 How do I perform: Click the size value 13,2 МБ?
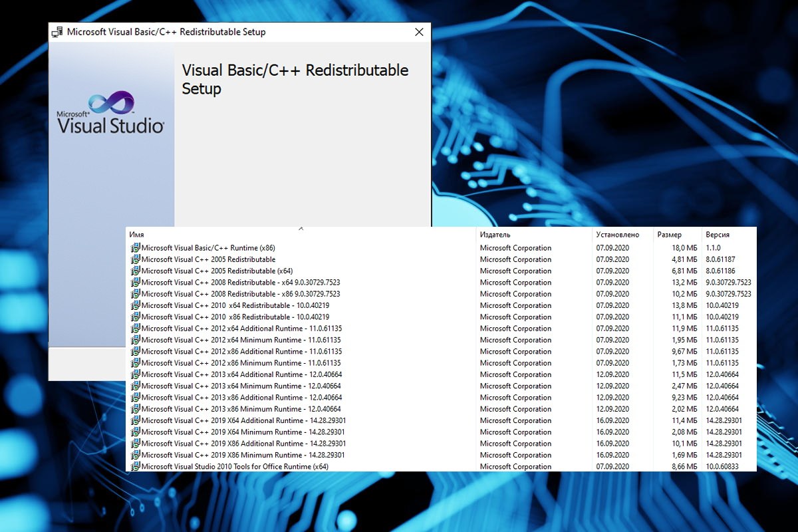click(683, 283)
